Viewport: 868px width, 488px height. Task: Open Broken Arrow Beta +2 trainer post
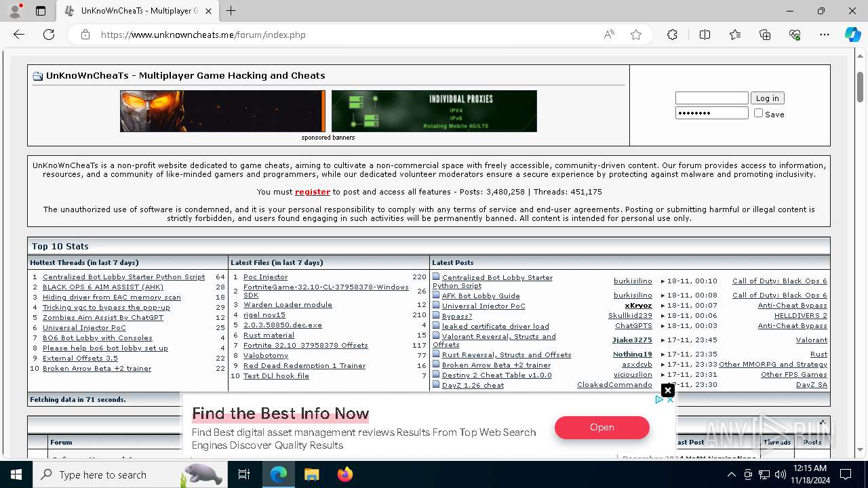496,365
